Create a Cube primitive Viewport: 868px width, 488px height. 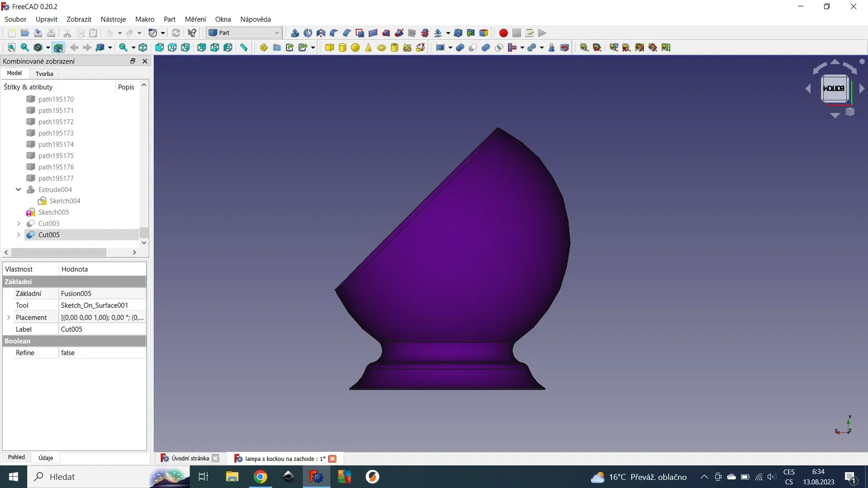(329, 48)
